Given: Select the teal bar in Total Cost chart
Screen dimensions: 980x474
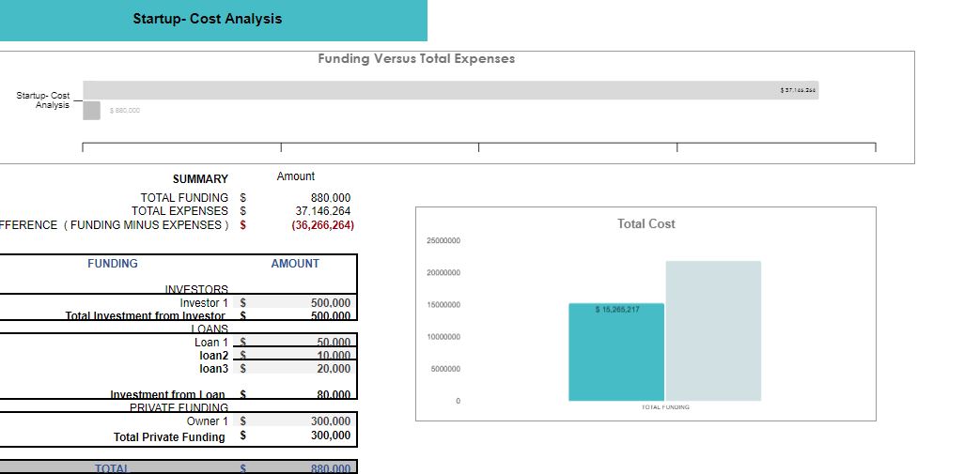Looking at the screenshot, I should (616, 352).
